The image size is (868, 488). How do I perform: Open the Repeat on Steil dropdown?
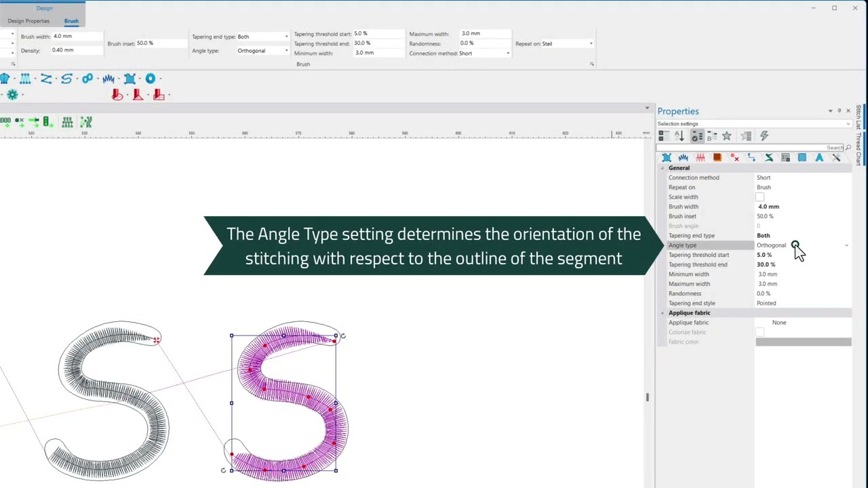pyautogui.click(x=591, y=44)
